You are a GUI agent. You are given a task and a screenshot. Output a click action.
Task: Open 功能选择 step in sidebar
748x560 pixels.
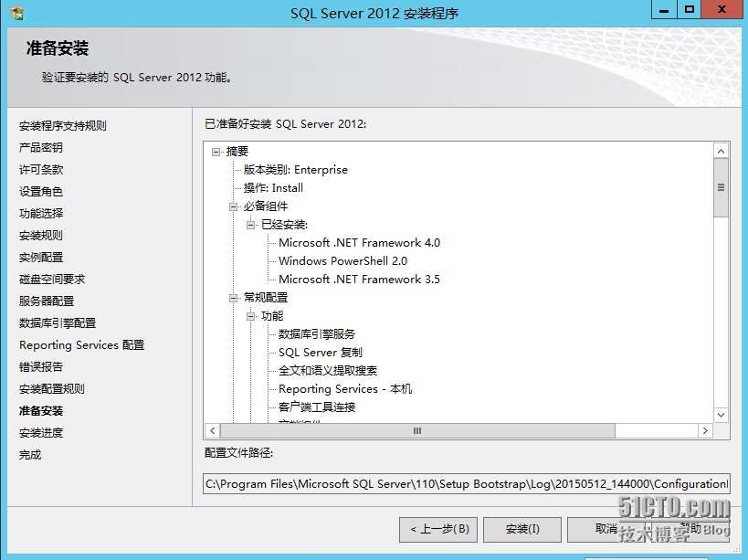[40, 214]
